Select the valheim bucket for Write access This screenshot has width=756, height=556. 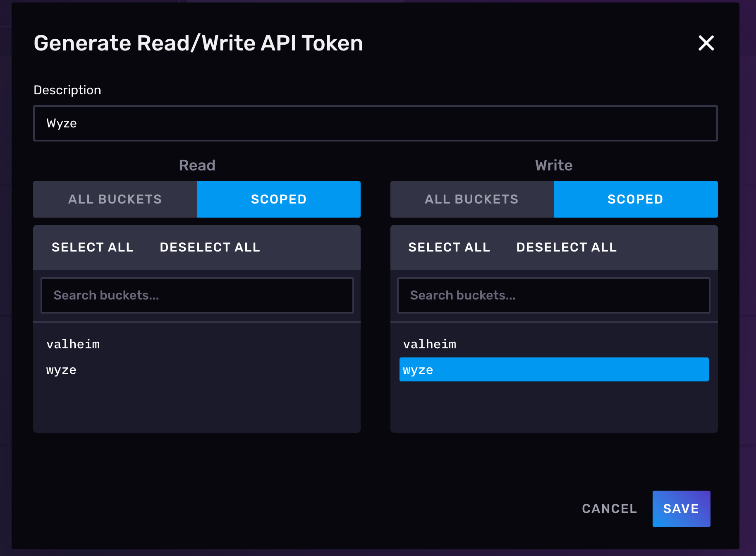[430, 344]
